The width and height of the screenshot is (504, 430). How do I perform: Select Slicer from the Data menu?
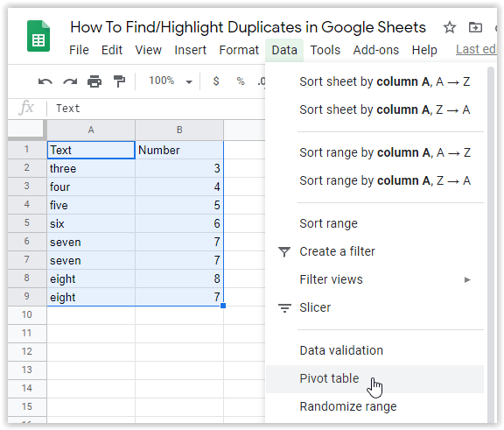click(374, 307)
